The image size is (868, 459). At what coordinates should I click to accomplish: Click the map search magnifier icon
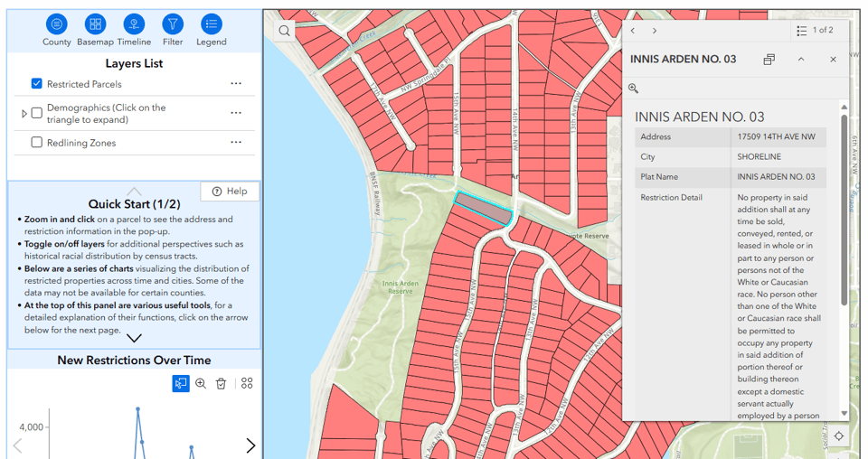pyautogui.click(x=285, y=31)
